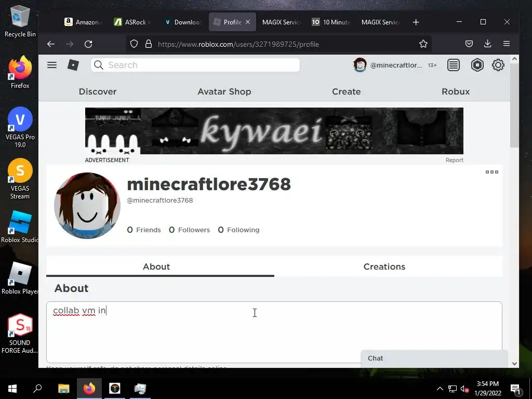Click the Roblox logo home icon

tap(73, 65)
